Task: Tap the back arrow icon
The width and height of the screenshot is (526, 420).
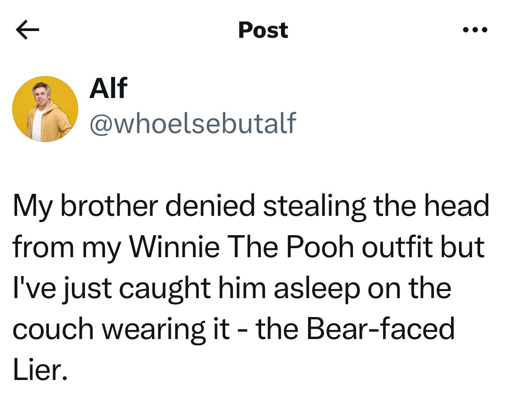Action: (27, 31)
